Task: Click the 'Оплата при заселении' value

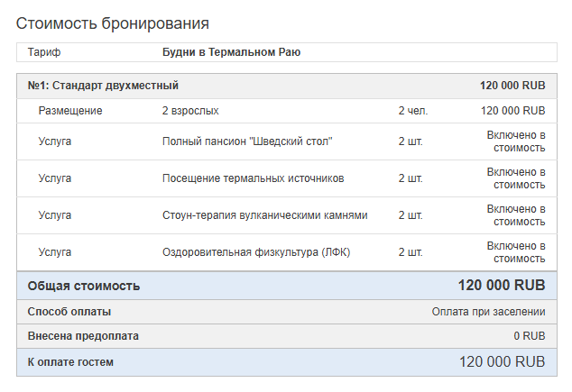Action: coord(488,312)
